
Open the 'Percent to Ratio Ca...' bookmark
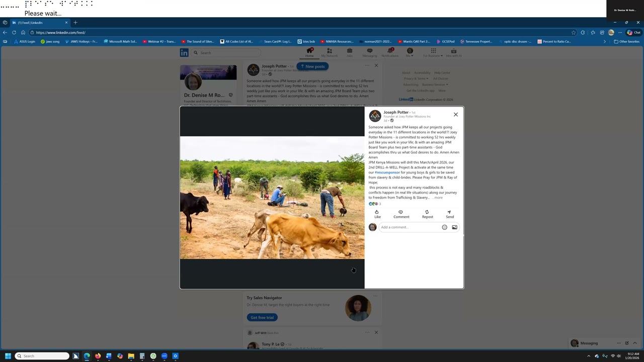click(x=554, y=42)
